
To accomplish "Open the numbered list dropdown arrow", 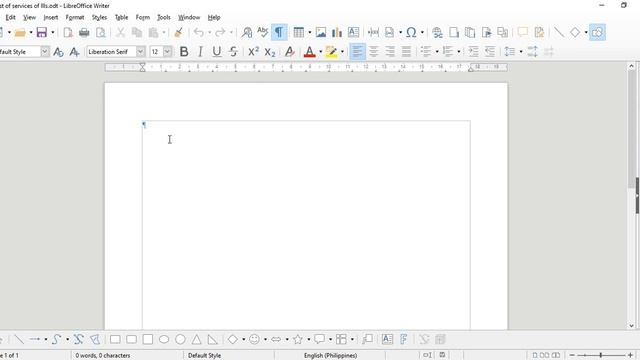I will click(459, 52).
